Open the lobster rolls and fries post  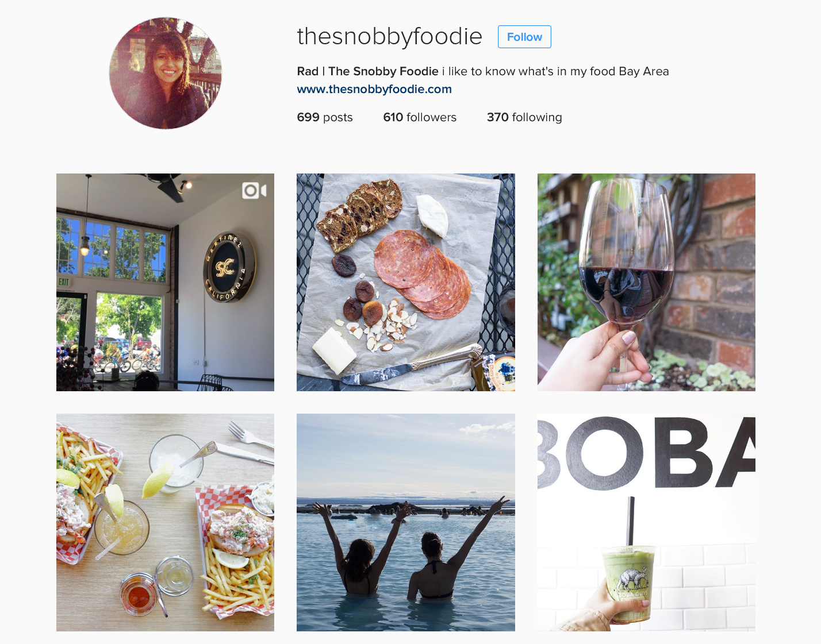[165, 522]
